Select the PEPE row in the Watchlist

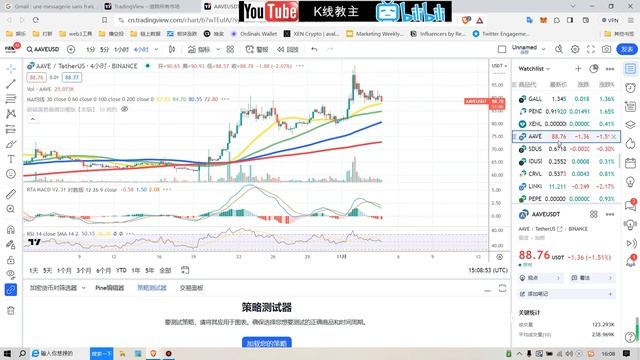pyautogui.click(x=566, y=199)
